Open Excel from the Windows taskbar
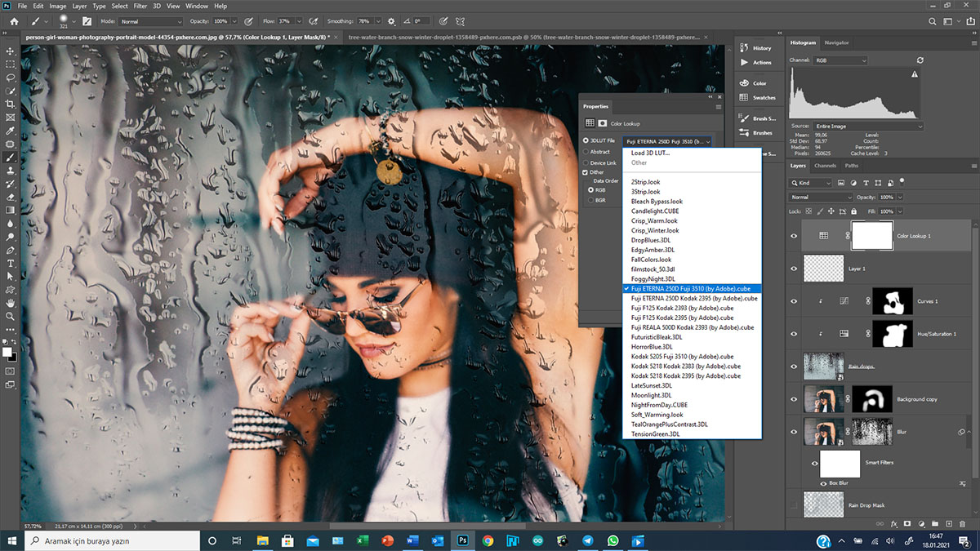Image resolution: width=980 pixels, height=551 pixels. click(363, 540)
